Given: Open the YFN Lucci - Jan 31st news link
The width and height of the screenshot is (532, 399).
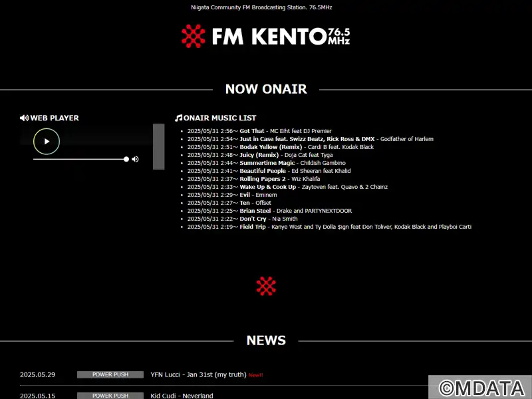Looking at the screenshot, I should pyautogui.click(x=198, y=374).
